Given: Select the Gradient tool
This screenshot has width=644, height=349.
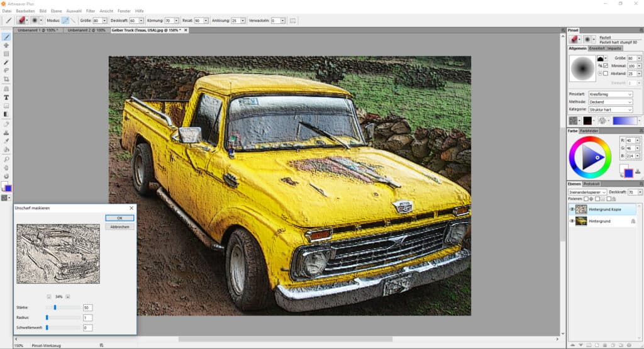Looking at the screenshot, I should click(x=6, y=114).
